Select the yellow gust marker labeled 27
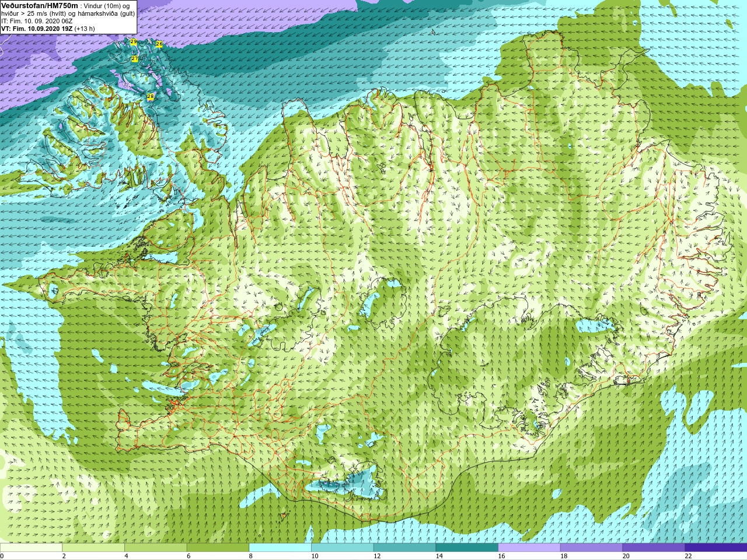 [x=135, y=58]
